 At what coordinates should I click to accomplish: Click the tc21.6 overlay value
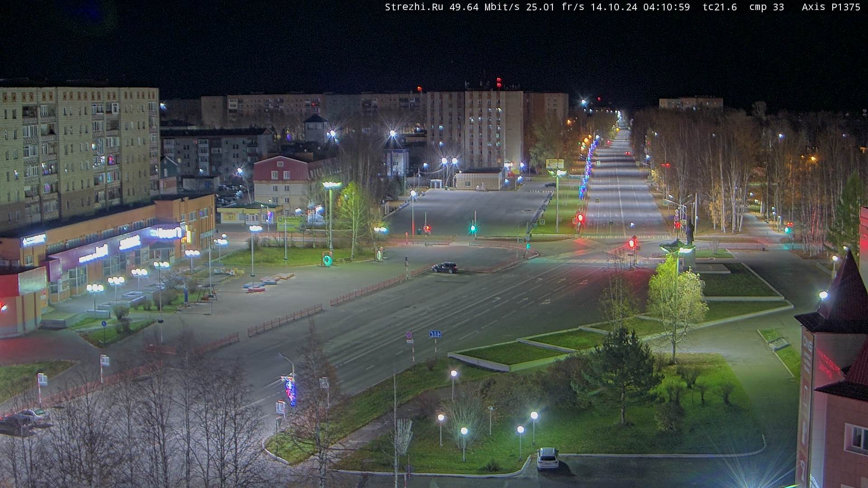click(720, 7)
